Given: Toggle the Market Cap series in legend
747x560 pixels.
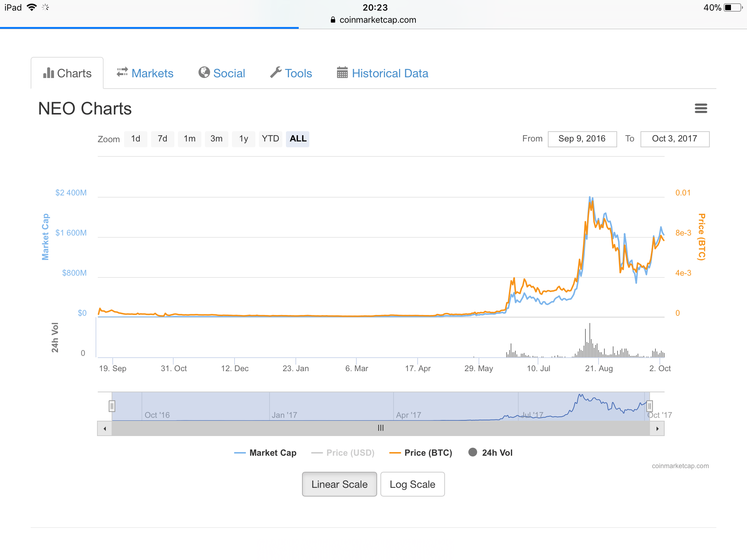Looking at the screenshot, I should 265,453.
